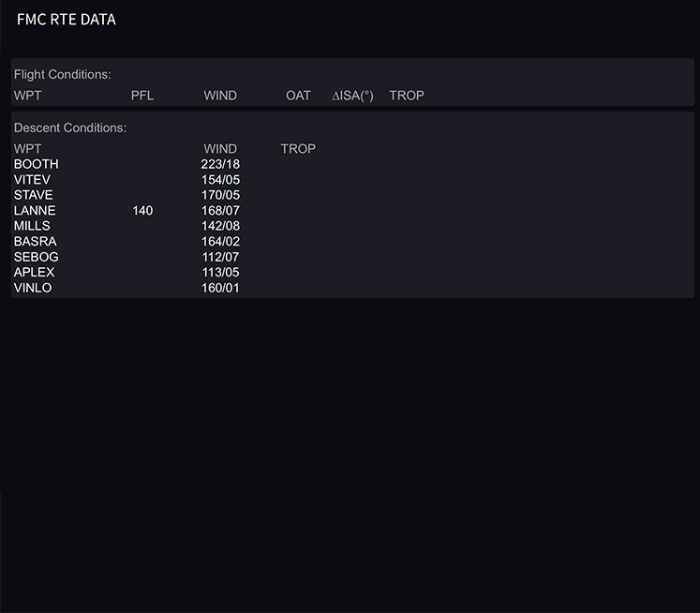Image resolution: width=700 pixels, height=613 pixels.
Task: Click the ΔISA(°) column header
Action: (x=352, y=96)
